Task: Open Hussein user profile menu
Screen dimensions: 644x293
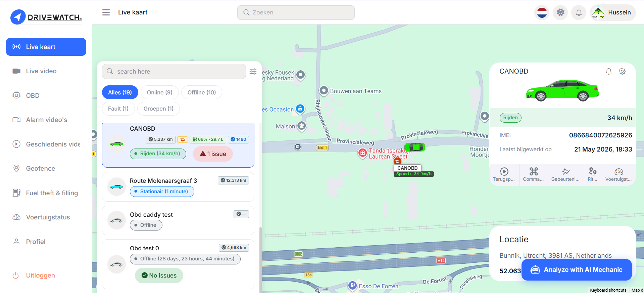Action: (x=612, y=13)
